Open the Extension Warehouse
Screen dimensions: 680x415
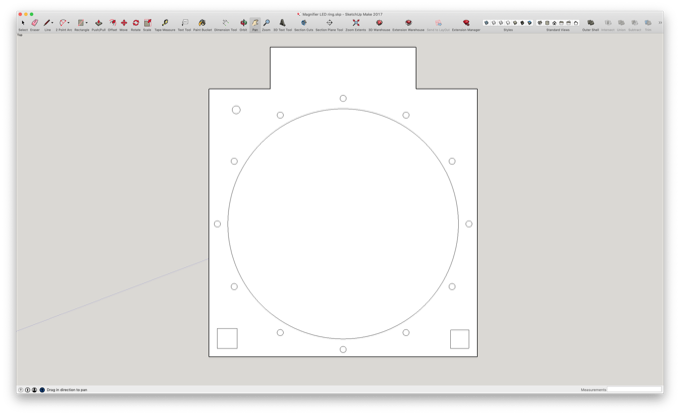(408, 23)
